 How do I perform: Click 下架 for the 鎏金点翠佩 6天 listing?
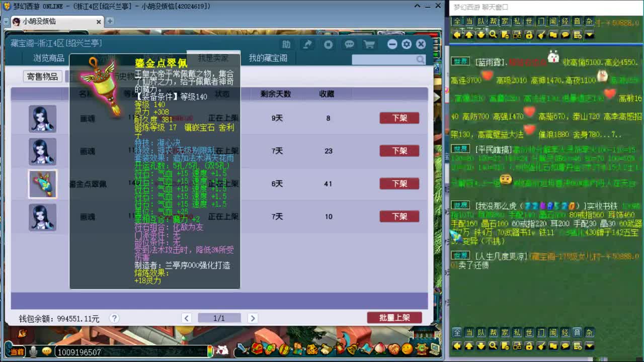point(399,184)
